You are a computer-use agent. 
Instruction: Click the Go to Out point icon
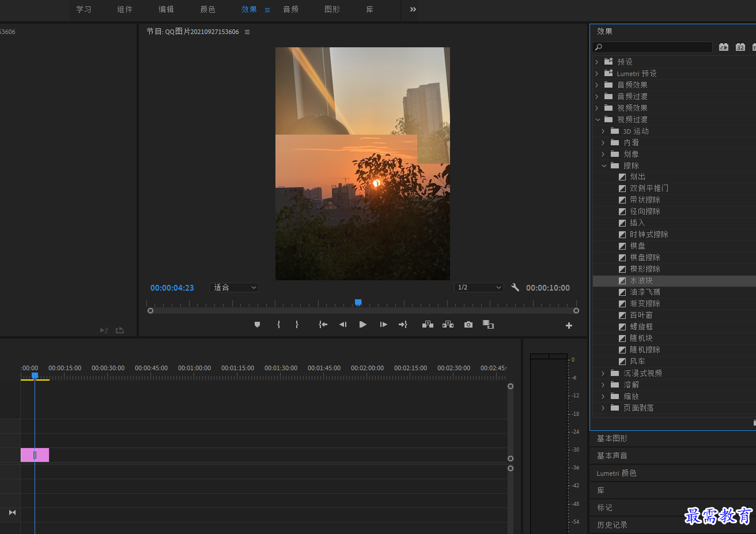pos(403,325)
